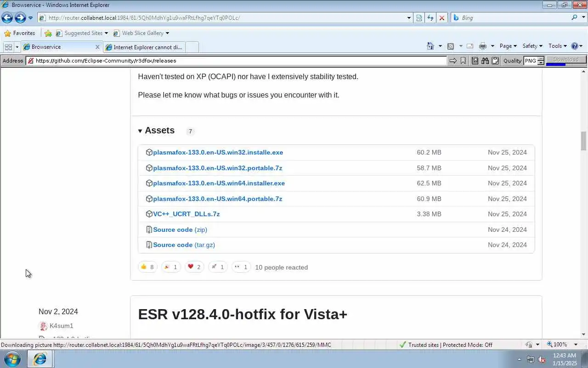Download plasmafox win64 portable.7z
Viewport: 588px width, 368px height.
[217, 199]
